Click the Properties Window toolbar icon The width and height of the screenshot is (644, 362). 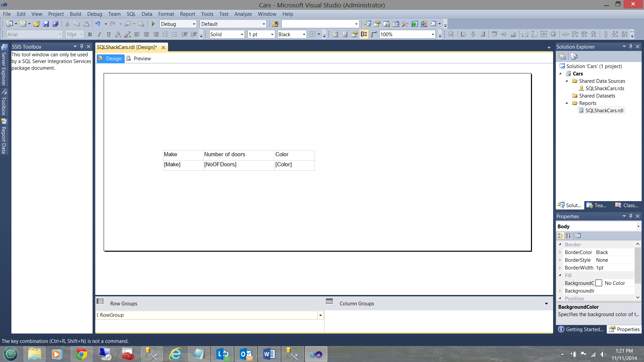pos(377,24)
